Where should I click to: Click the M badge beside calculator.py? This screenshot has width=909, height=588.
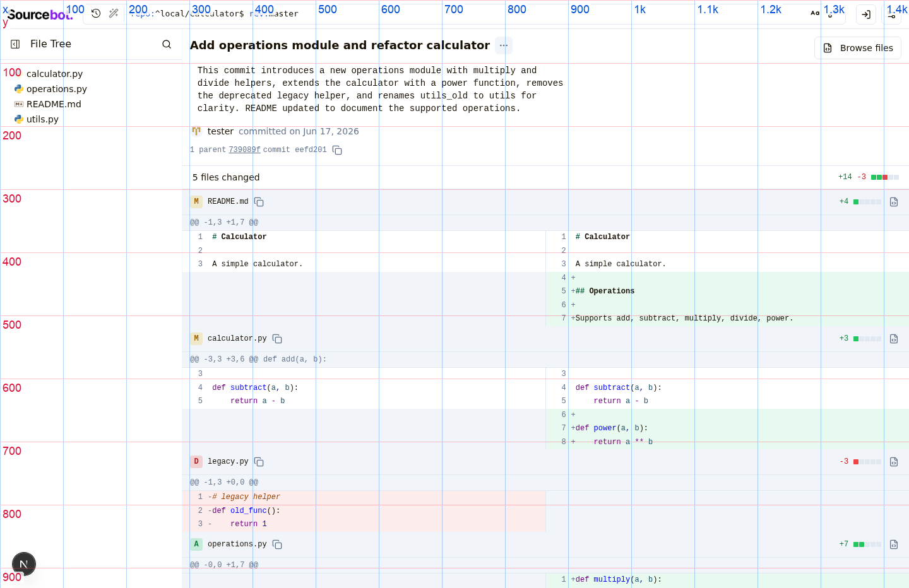pyautogui.click(x=196, y=339)
